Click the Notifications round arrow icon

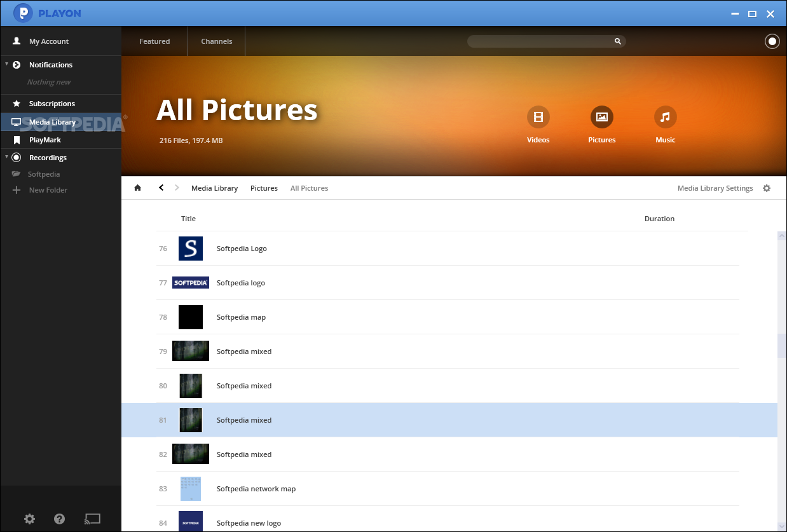click(x=17, y=65)
